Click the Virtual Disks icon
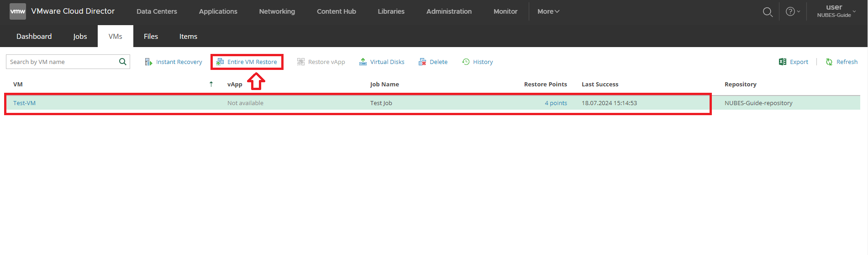This screenshot has width=868, height=255. [363, 62]
